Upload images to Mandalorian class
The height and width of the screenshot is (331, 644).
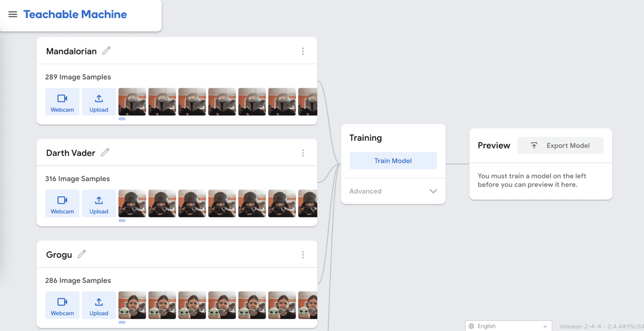tap(99, 102)
